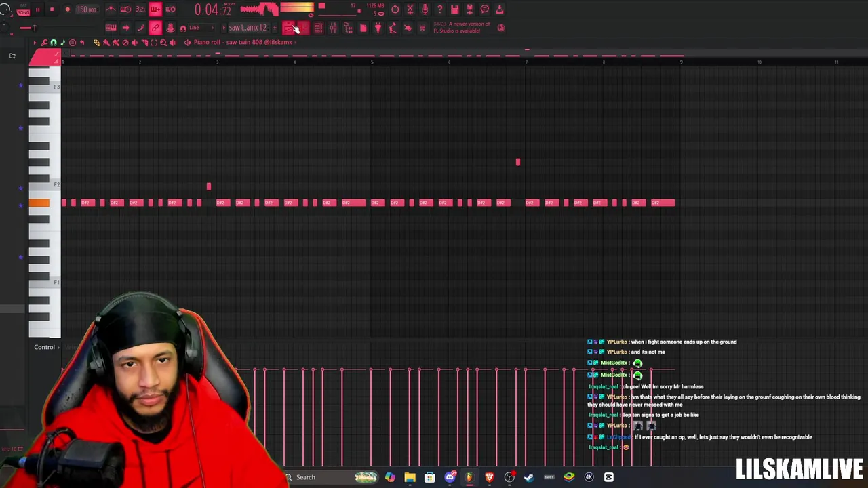Click the master pitch knob below volume
This screenshot has height=488, width=868.
click(4, 27)
